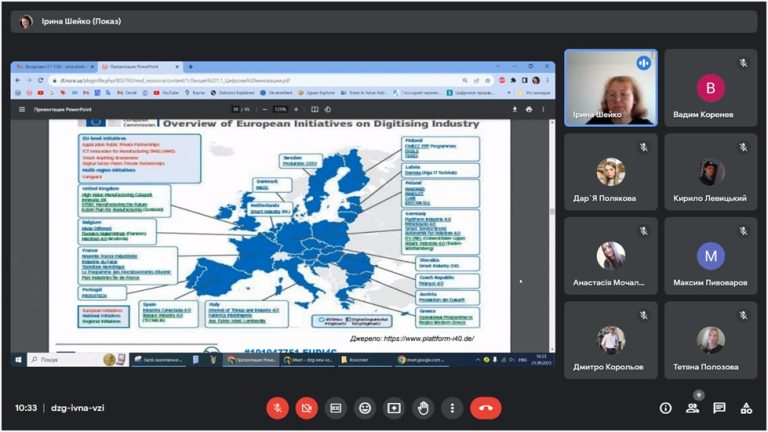Open meet.google.com taskbar window
This screenshot has height=432, width=768.
click(x=422, y=360)
